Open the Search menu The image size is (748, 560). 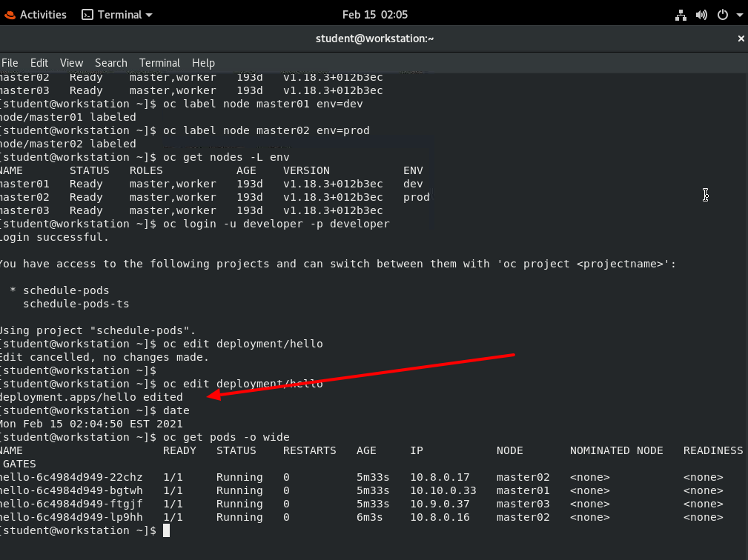point(110,63)
